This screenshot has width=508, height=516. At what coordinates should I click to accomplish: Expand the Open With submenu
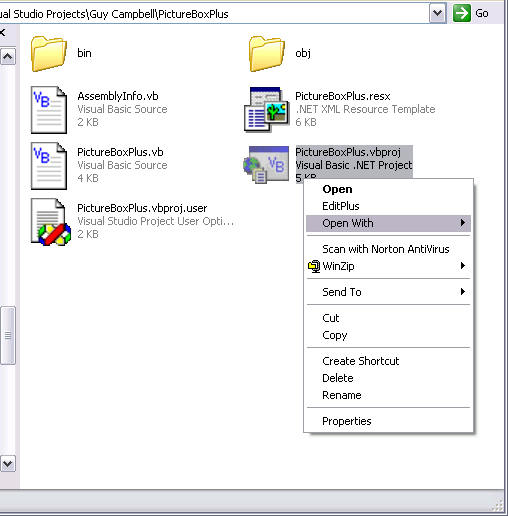click(x=388, y=223)
